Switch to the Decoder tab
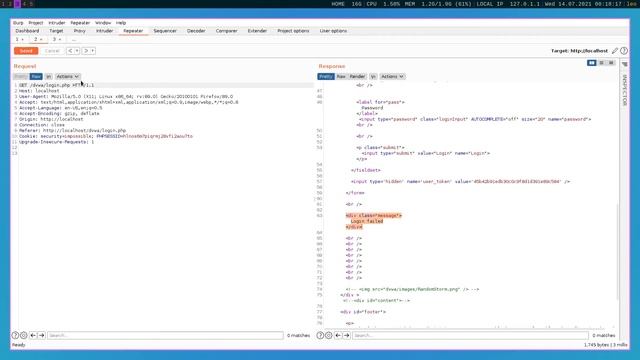 pyautogui.click(x=196, y=31)
